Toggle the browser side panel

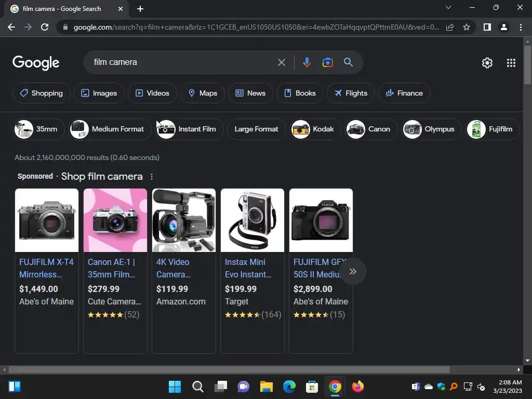[487, 27]
